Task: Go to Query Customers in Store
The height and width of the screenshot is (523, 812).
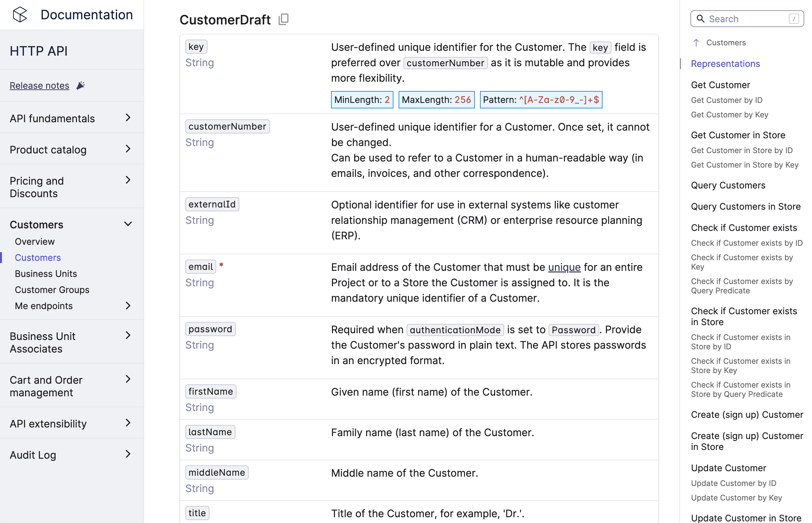Action: (x=746, y=206)
